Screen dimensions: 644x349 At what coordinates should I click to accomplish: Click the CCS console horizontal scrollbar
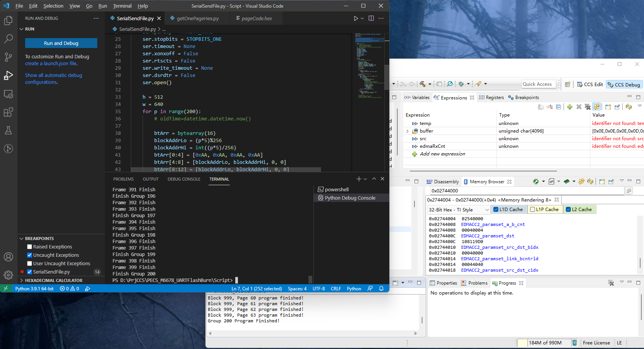(x=313, y=333)
